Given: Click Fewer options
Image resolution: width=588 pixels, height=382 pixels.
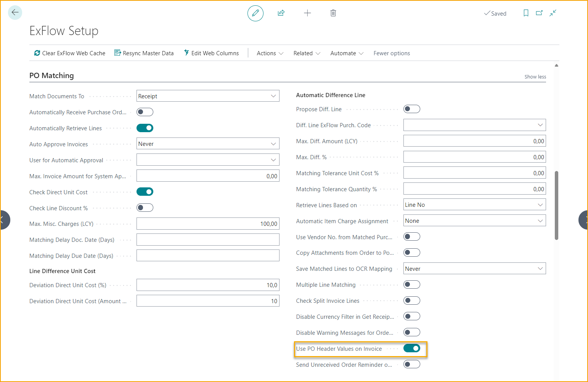Looking at the screenshot, I should (x=392, y=53).
